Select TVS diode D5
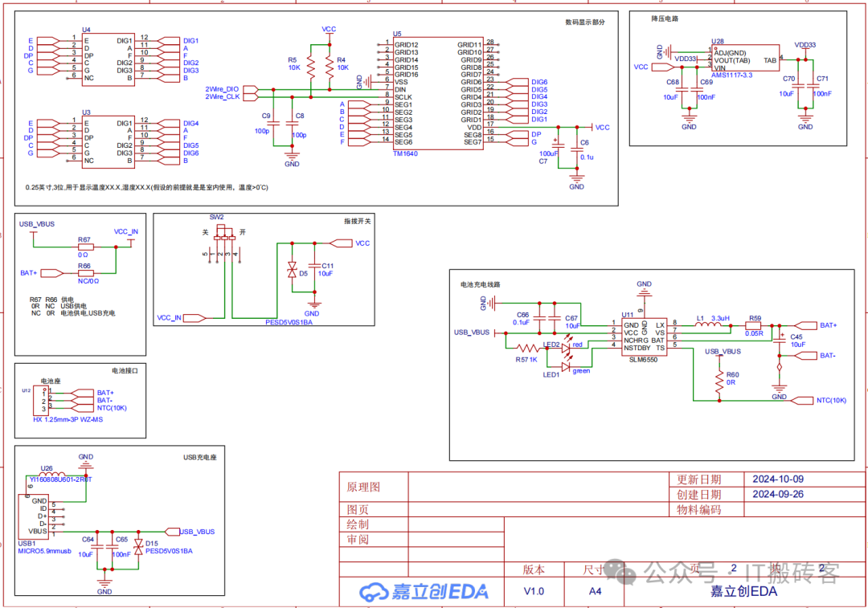The height and width of the screenshot is (608, 868). click(x=292, y=270)
